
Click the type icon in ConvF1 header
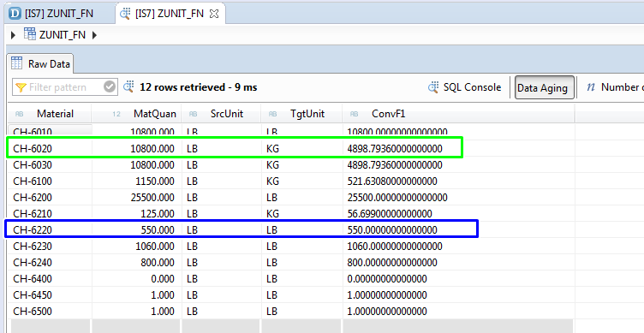tap(354, 114)
